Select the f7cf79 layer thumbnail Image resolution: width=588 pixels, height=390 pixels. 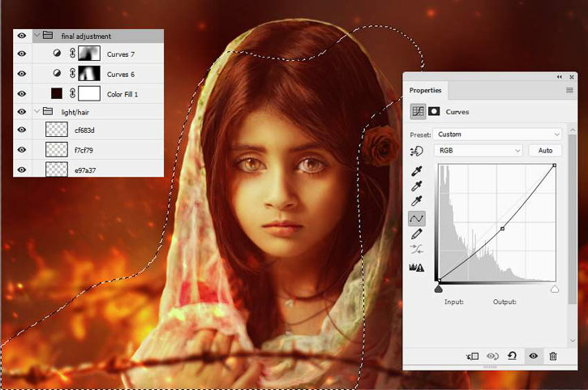pos(57,149)
